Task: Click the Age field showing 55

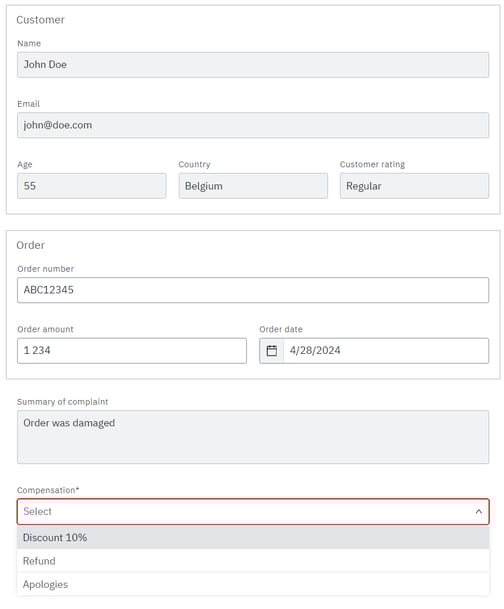Action: [x=92, y=186]
